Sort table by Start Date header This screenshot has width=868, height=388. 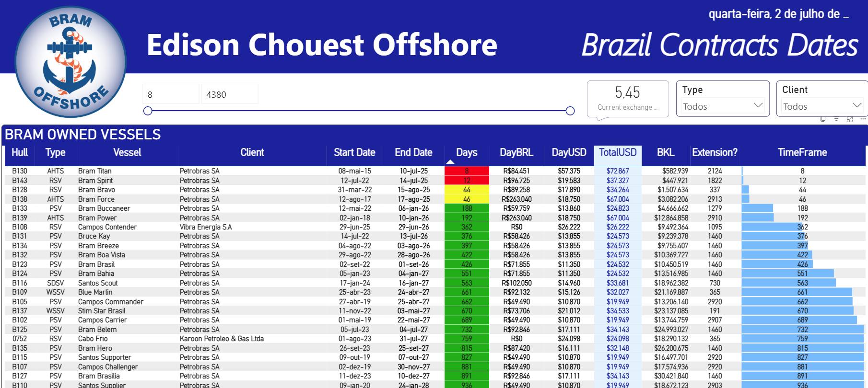(x=354, y=152)
